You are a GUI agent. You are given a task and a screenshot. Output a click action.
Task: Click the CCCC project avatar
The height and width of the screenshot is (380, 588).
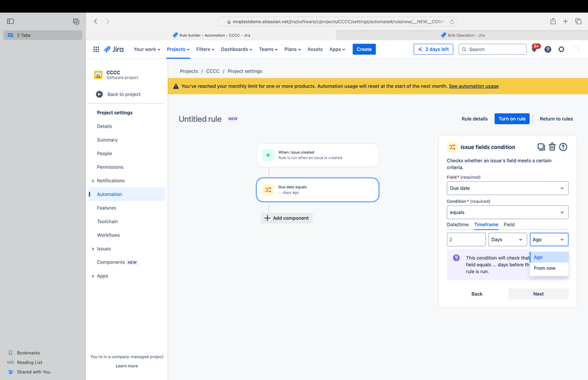[98, 75]
